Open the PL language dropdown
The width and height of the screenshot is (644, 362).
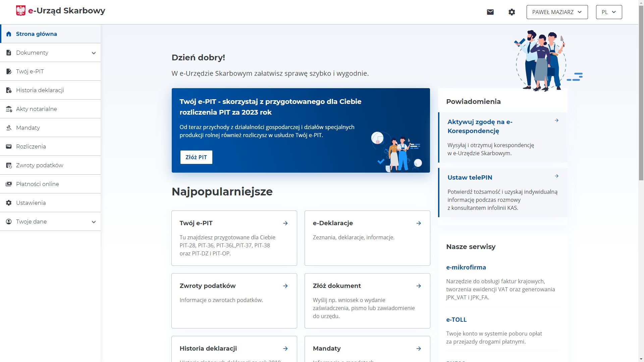(609, 12)
